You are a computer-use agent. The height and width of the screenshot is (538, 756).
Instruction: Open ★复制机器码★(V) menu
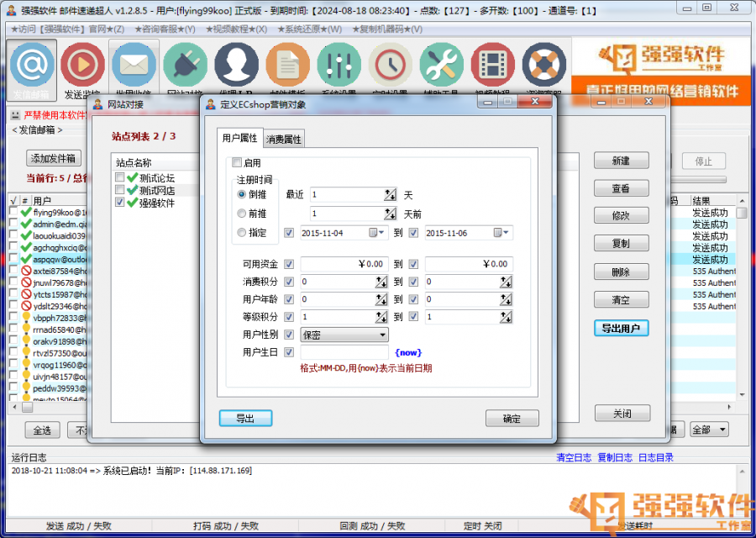pyautogui.click(x=387, y=29)
